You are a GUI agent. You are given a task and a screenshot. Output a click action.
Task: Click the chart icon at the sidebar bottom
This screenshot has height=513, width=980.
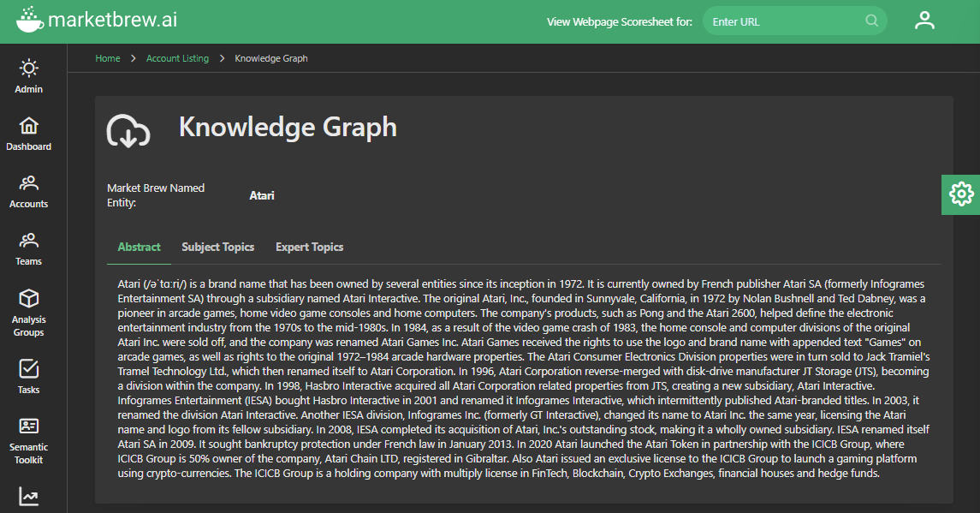[x=29, y=496]
